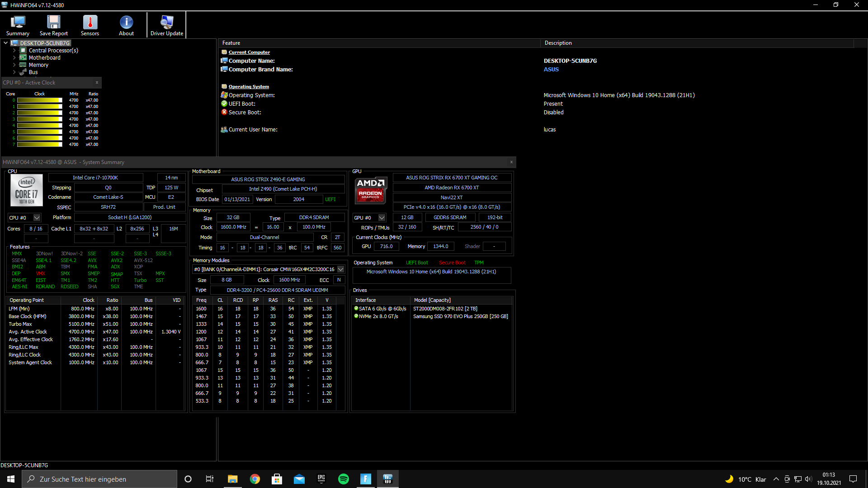Click the taskbar search field
868x488 pixels.
click(x=99, y=479)
